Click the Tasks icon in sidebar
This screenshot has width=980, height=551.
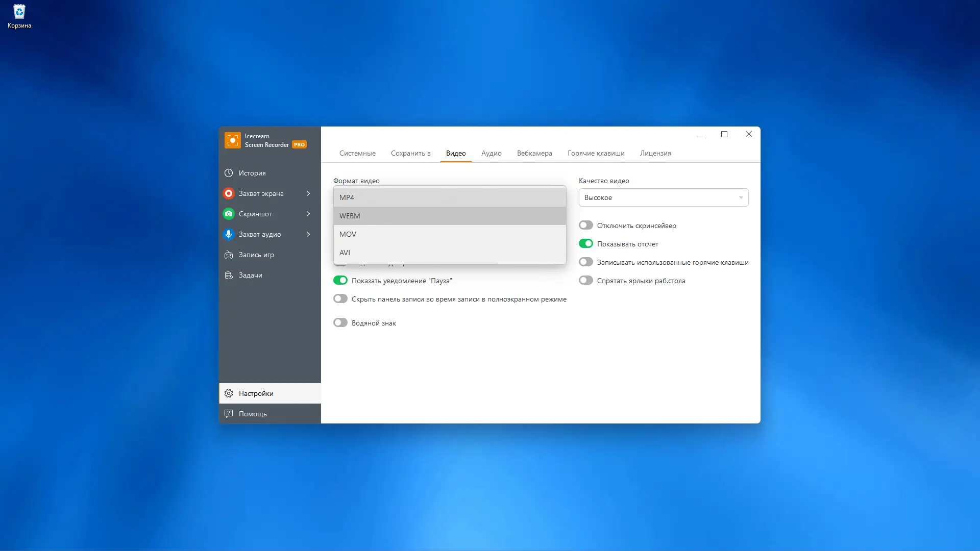tap(229, 275)
